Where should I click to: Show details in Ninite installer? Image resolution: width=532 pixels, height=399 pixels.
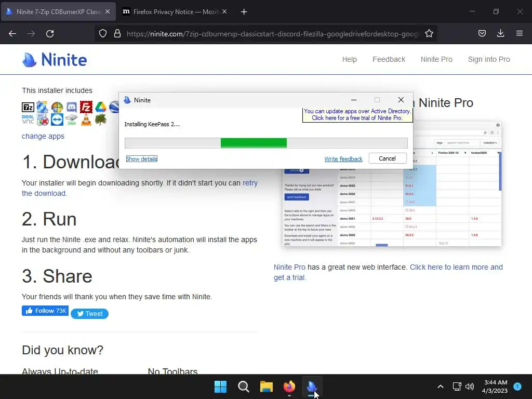coord(141,159)
